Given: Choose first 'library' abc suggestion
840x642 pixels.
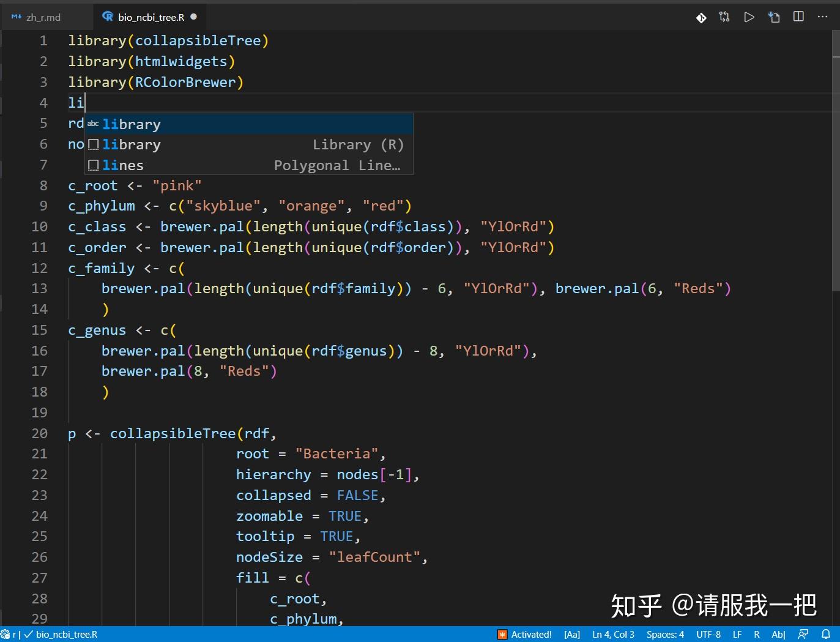Looking at the screenshot, I should (x=249, y=124).
